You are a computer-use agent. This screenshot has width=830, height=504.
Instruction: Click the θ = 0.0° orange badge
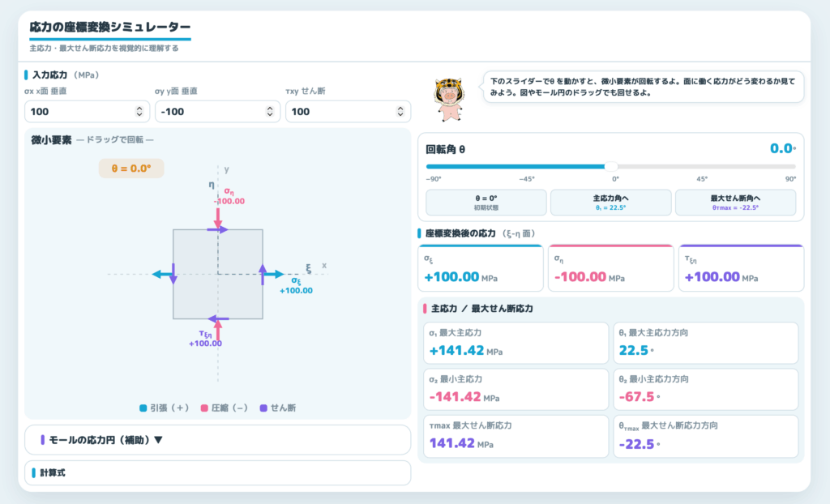click(131, 169)
